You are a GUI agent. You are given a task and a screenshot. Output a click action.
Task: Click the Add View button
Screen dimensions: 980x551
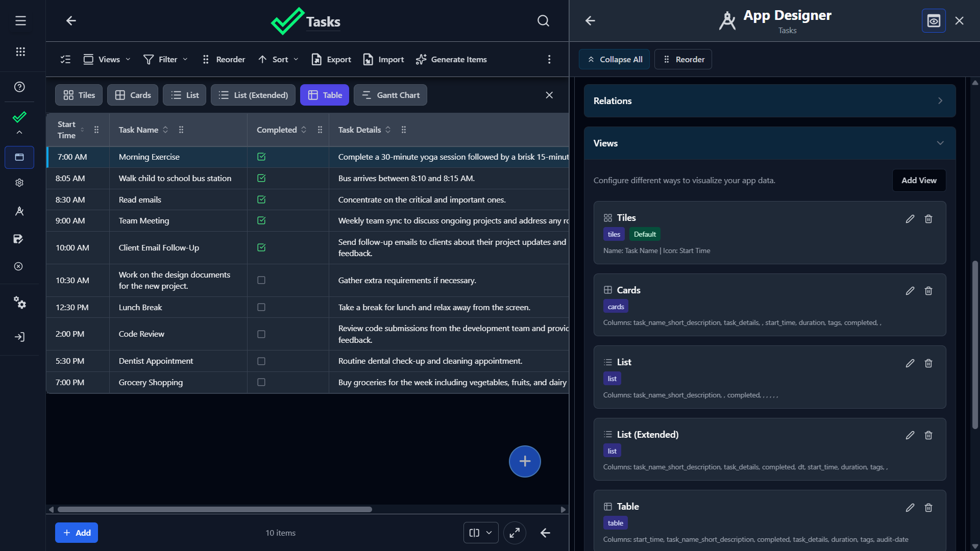919,180
